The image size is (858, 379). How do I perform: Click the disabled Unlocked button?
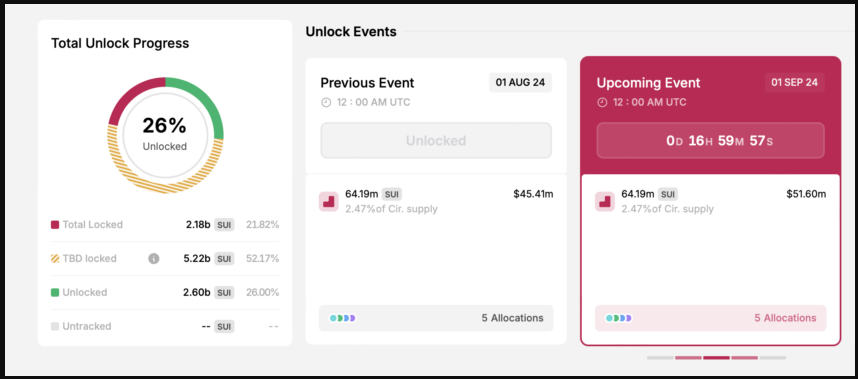436,141
